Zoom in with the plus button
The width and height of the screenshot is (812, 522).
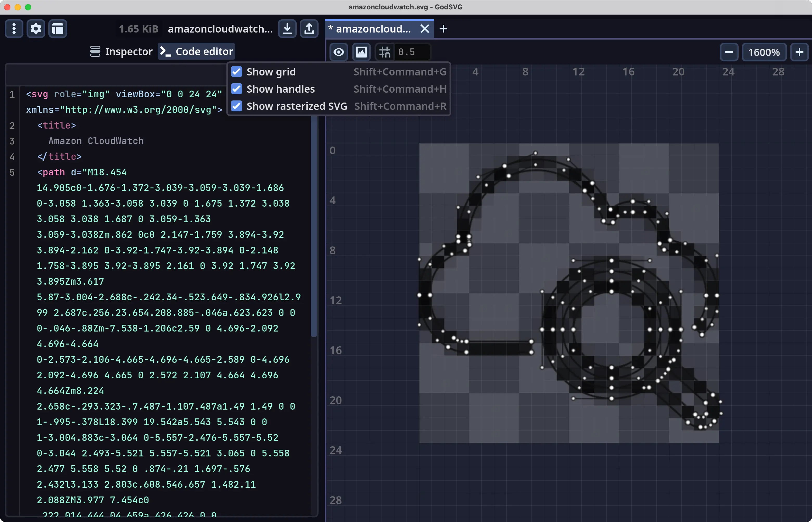799,52
